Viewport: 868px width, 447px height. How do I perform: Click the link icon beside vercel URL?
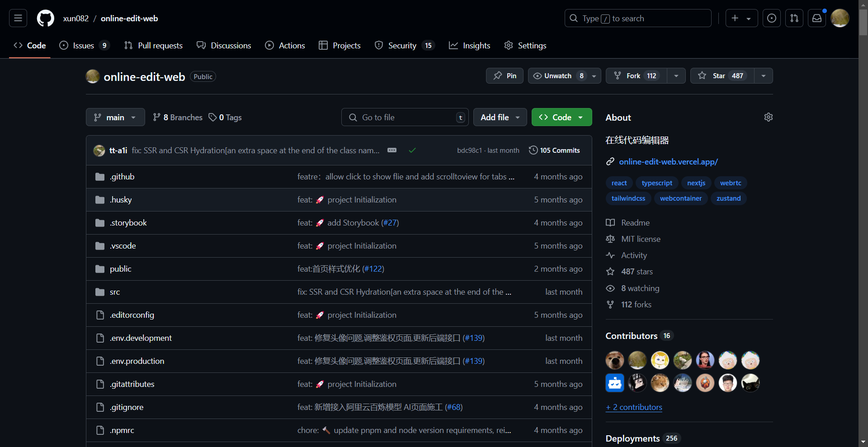click(x=610, y=161)
